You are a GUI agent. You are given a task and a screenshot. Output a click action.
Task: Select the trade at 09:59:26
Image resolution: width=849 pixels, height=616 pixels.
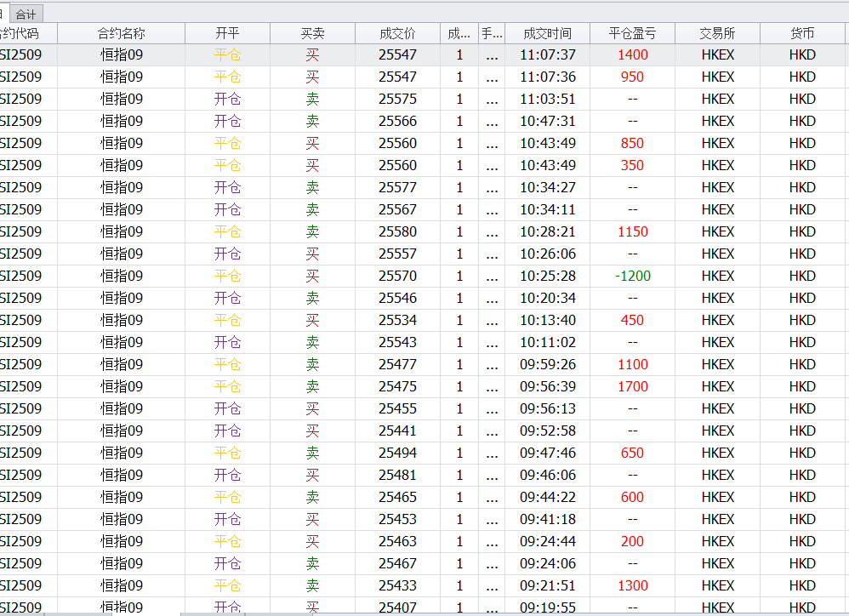(547, 364)
